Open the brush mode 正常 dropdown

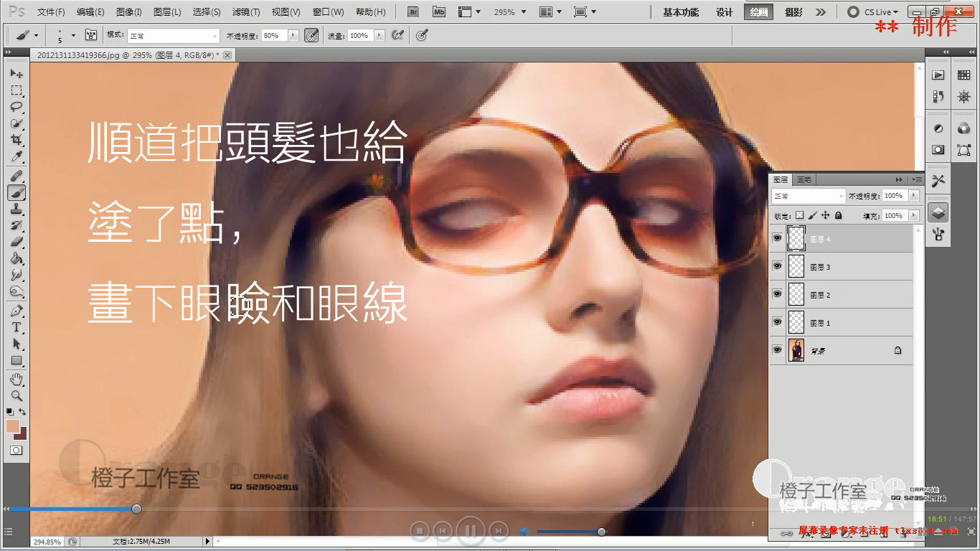point(173,35)
